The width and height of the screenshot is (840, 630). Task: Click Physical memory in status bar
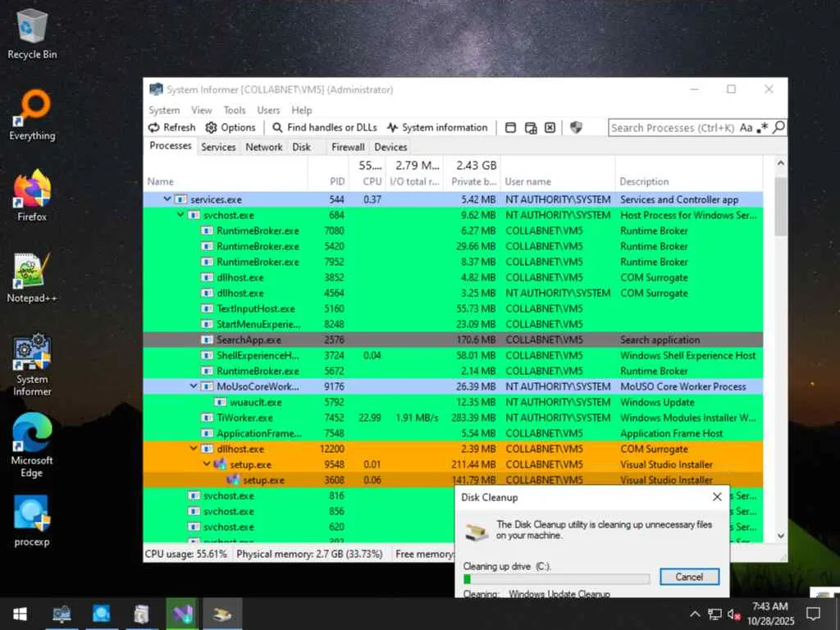pos(309,554)
